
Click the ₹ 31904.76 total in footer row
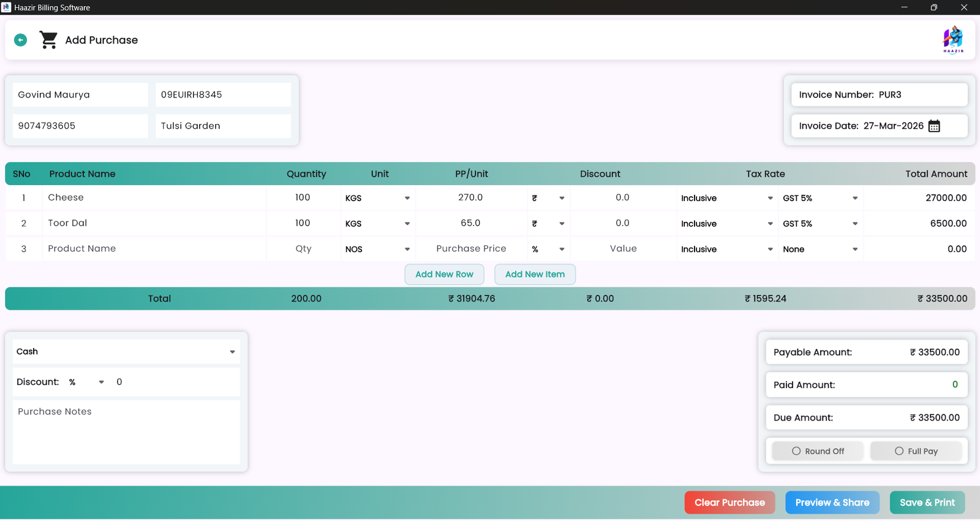coord(472,299)
